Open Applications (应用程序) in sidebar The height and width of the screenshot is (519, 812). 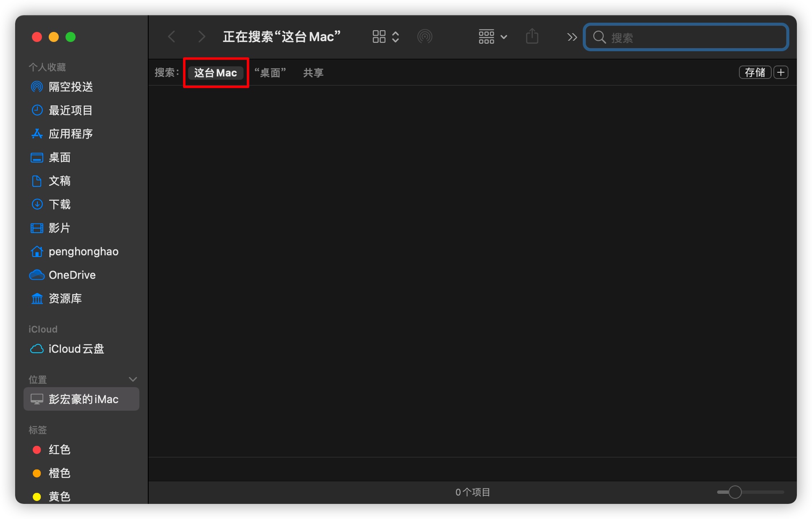[x=71, y=134]
